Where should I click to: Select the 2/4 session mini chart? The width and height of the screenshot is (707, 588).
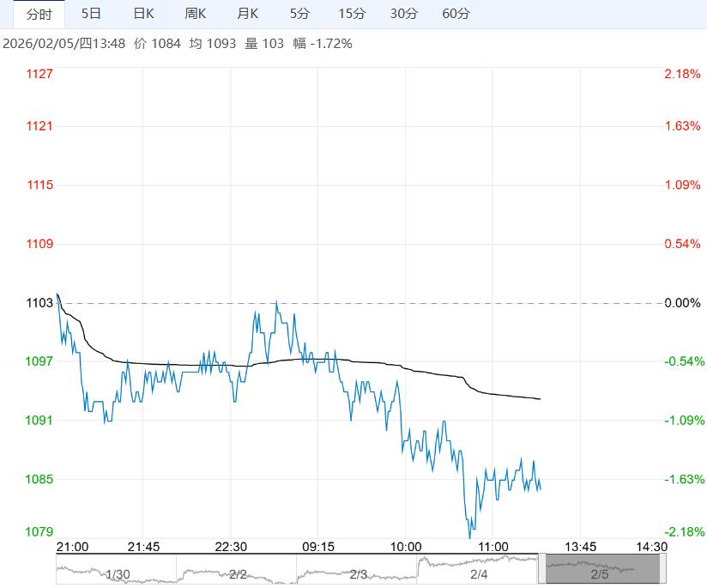479,571
